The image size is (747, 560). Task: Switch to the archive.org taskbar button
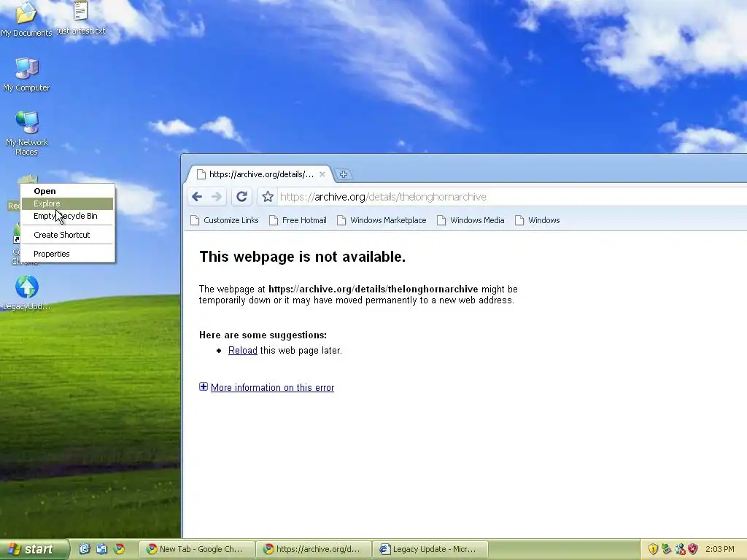click(313, 549)
